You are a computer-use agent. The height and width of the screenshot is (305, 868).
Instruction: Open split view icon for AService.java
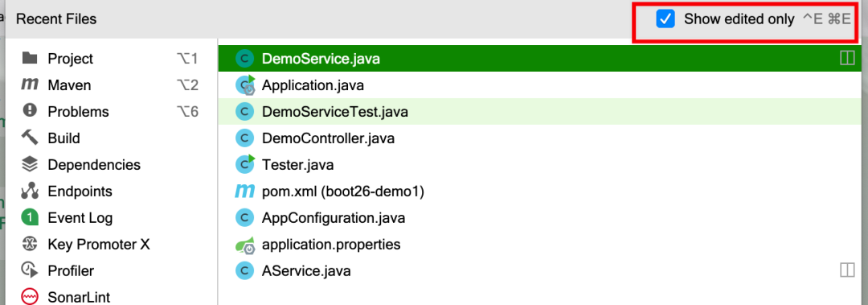[x=847, y=270]
